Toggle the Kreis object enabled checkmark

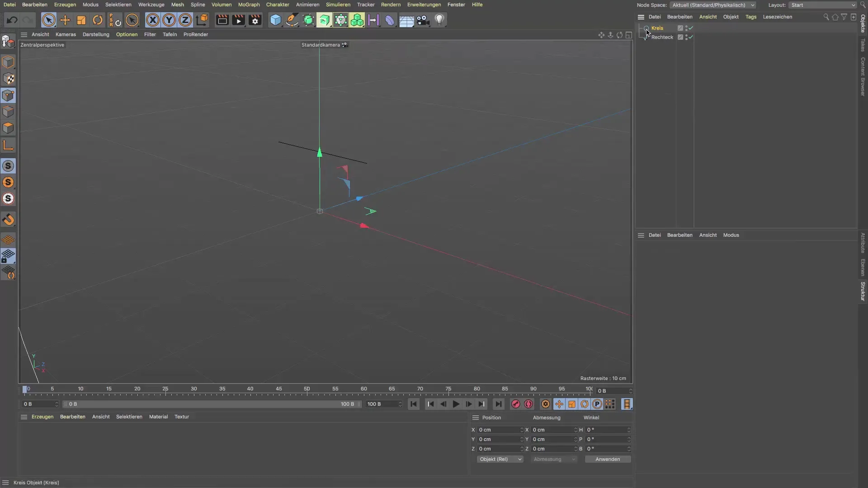[691, 28]
